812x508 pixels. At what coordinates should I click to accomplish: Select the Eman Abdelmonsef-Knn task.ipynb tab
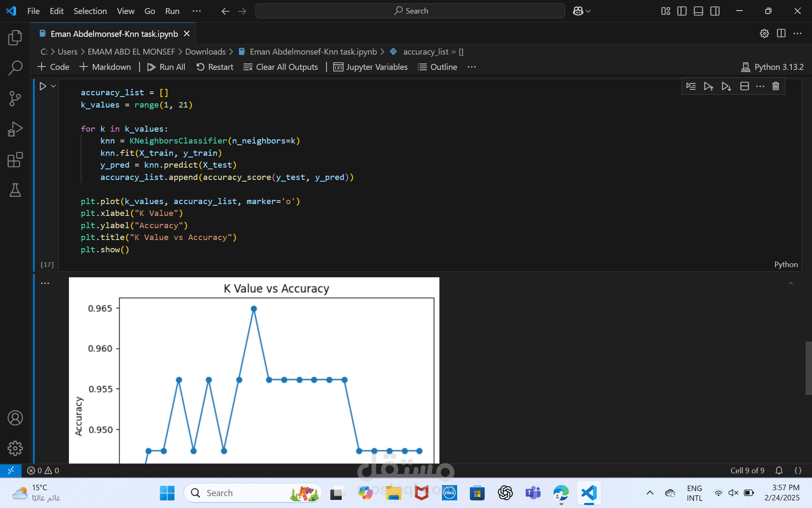pos(114,34)
